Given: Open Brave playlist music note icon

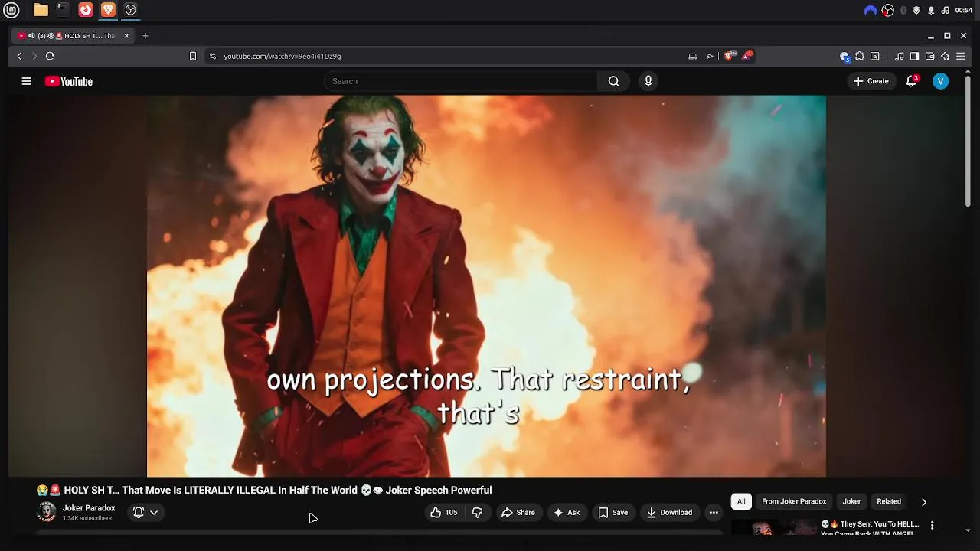Looking at the screenshot, I should [899, 56].
